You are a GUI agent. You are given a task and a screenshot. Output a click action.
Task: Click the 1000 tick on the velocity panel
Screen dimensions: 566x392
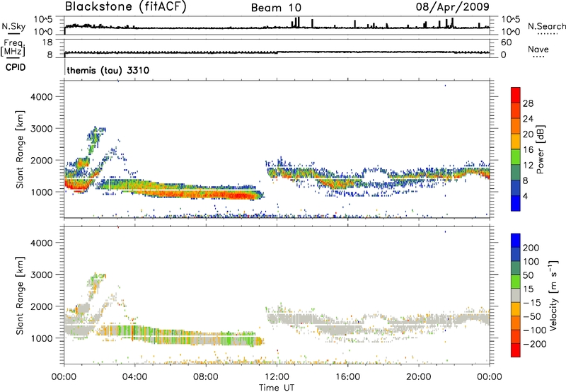42,338
